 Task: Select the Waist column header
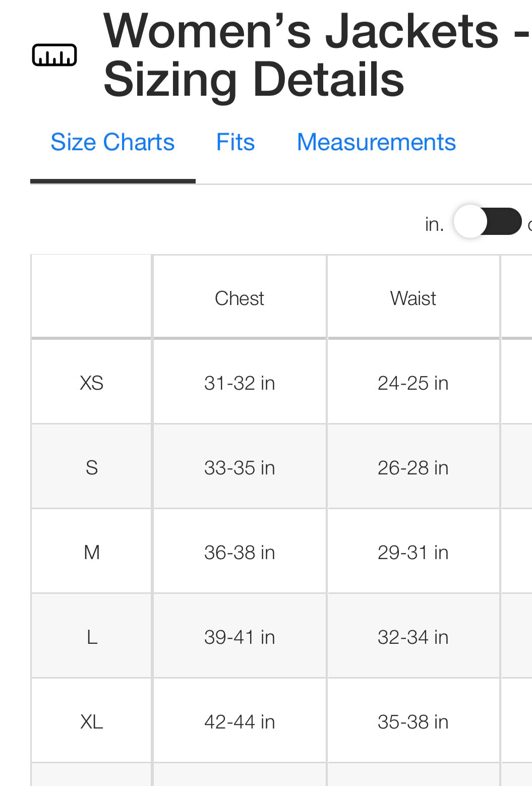click(413, 298)
